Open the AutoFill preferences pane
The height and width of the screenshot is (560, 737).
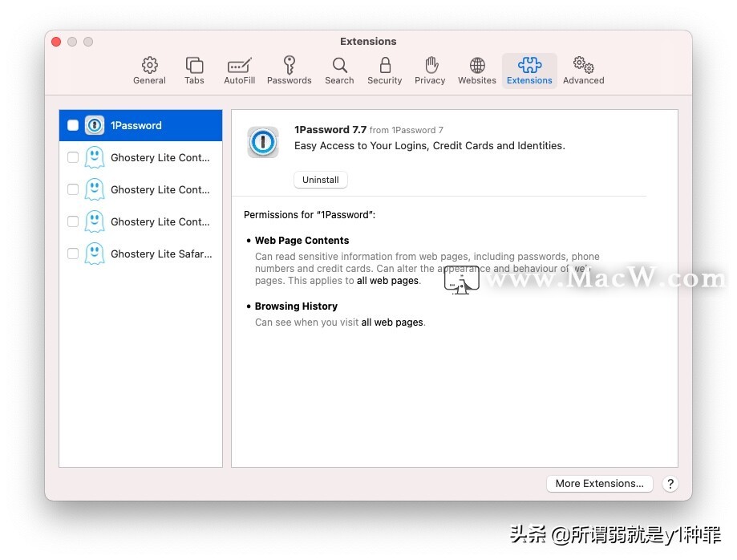pos(239,71)
